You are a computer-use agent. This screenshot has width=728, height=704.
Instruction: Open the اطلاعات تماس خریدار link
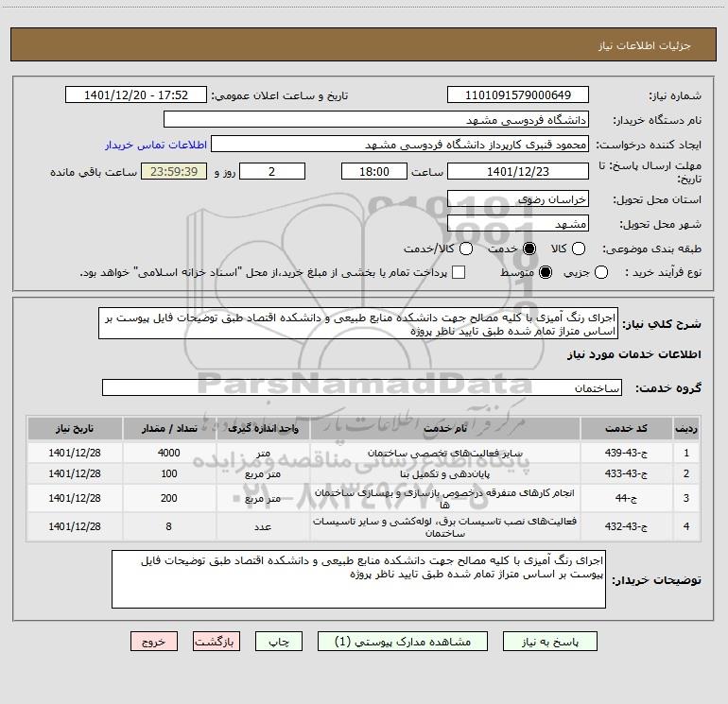pyautogui.click(x=156, y=145)
